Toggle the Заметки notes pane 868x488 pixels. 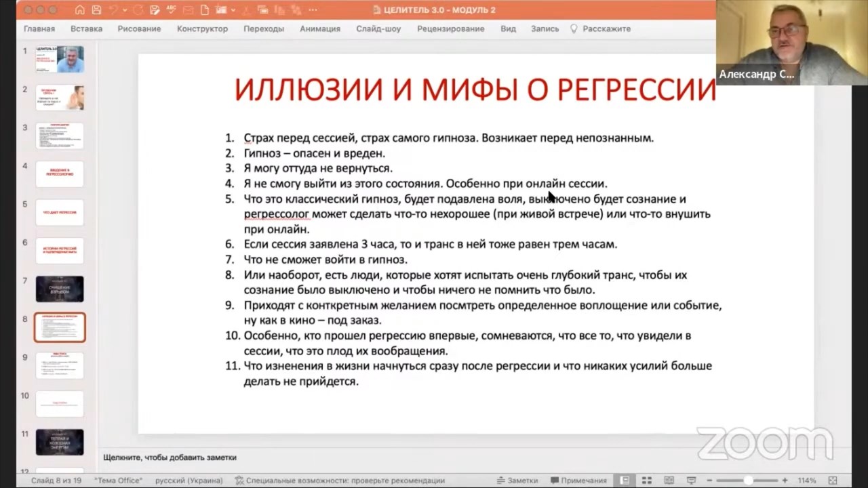(x=517, y=481)
